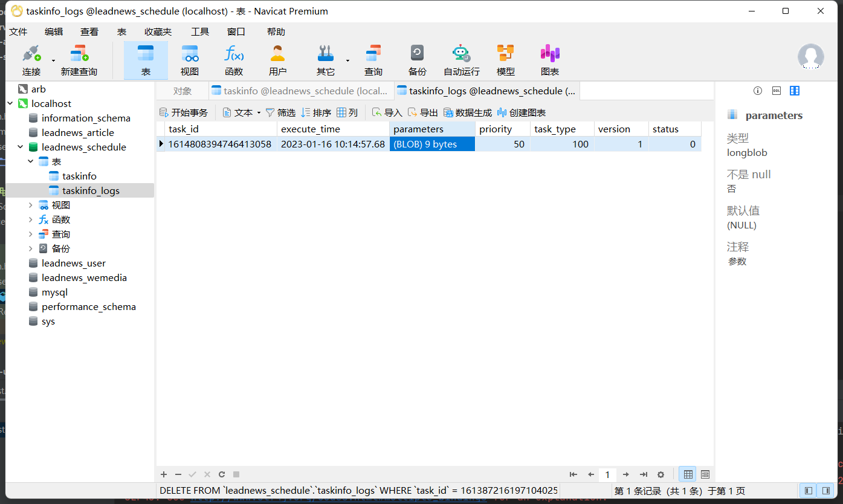Toggle the left sidebar pane button

point(807,490)
